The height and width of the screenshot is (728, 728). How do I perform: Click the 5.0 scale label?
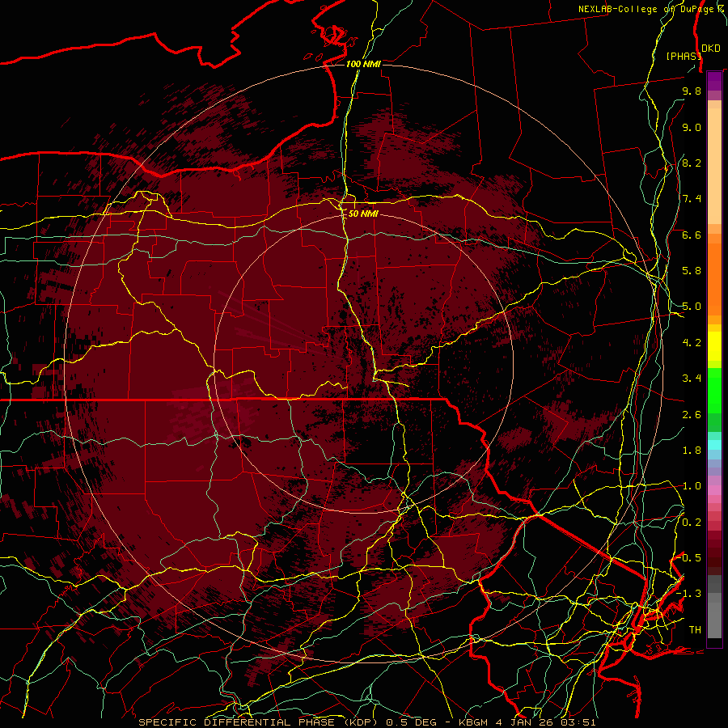(x=692, y=307)
